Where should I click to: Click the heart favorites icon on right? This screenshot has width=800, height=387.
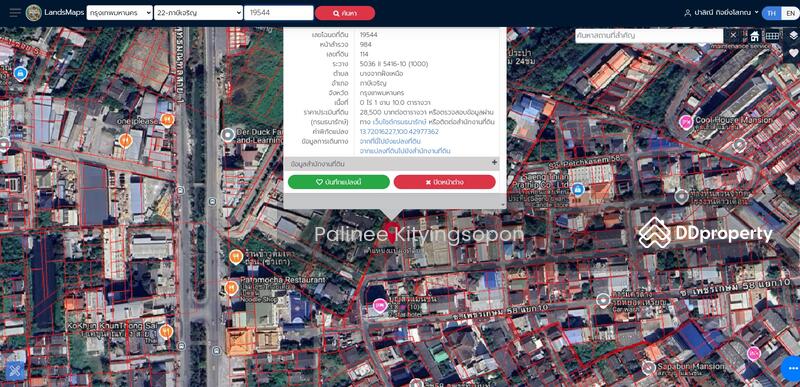tap(793, 53)
